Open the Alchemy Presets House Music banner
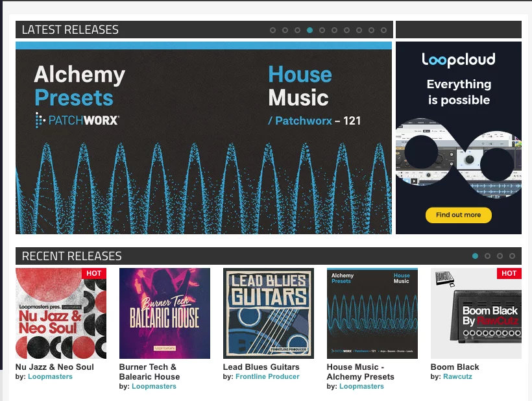This screenshot has width=532, height=401. (x=204, y=138)
